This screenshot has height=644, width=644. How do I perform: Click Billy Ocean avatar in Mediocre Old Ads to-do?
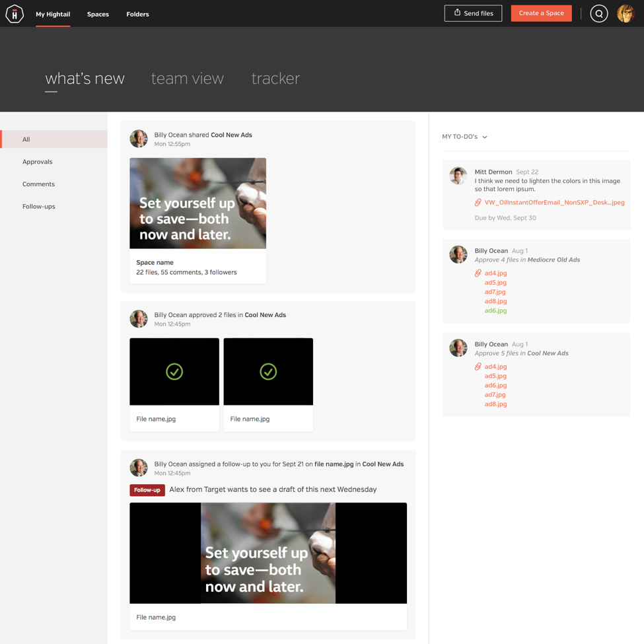(458, 255)
